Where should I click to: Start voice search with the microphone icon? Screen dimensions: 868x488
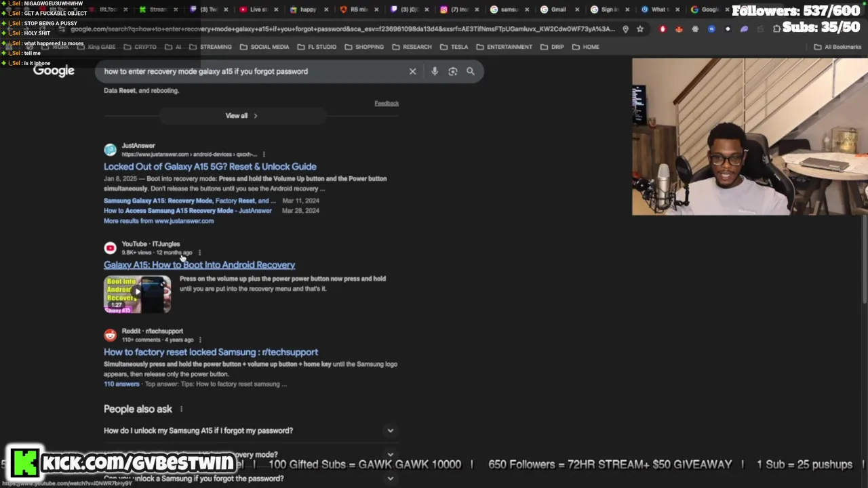click(435, 71)
